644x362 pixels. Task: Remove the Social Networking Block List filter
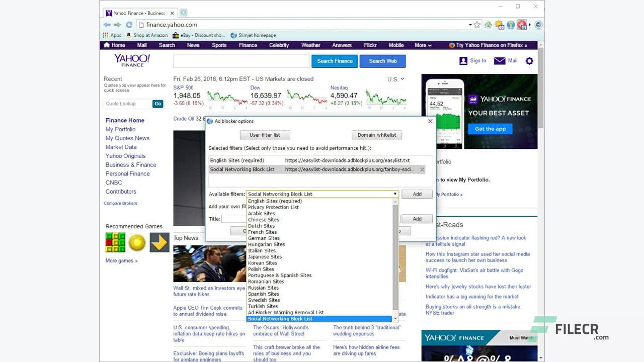click(422, 169)
